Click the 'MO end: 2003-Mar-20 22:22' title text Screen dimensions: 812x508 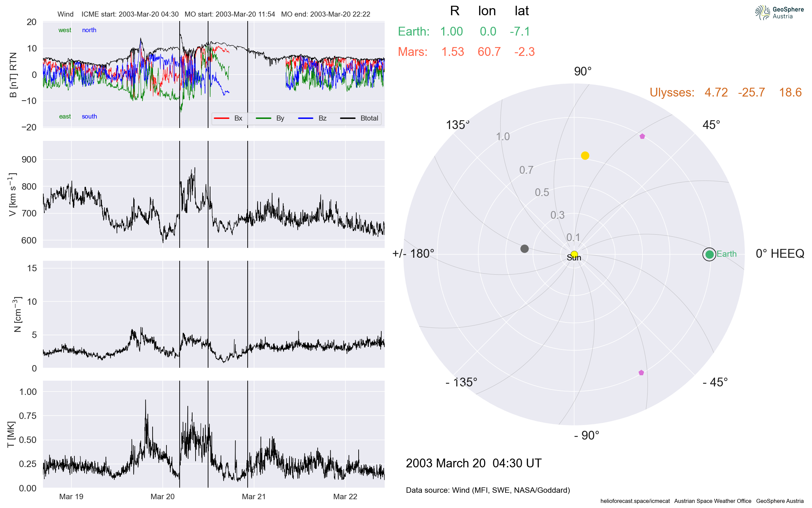[325, 14]
